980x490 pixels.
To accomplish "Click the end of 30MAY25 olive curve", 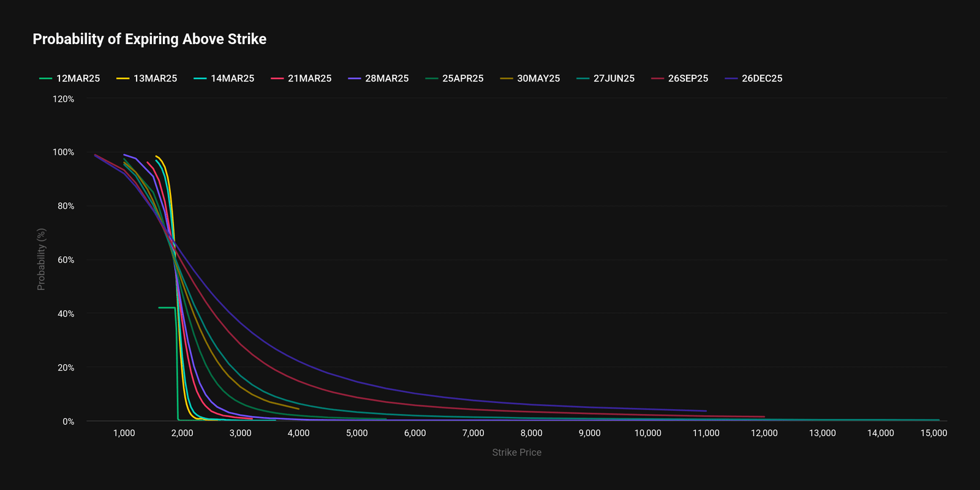I will (x=298, y=409).
